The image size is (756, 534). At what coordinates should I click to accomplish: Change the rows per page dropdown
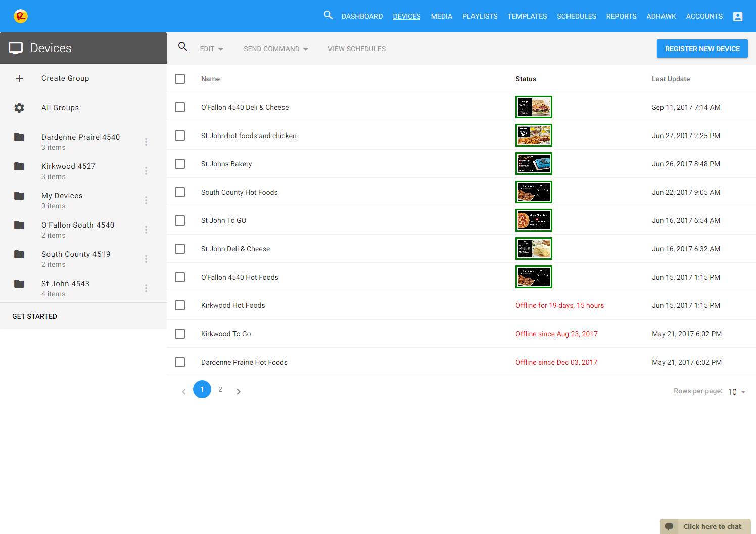(737, 392)
